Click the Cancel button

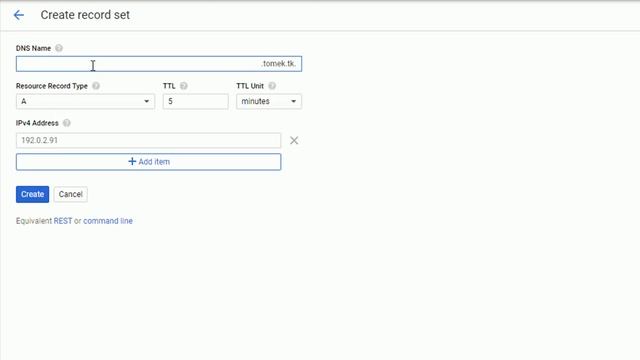[71, 194]
